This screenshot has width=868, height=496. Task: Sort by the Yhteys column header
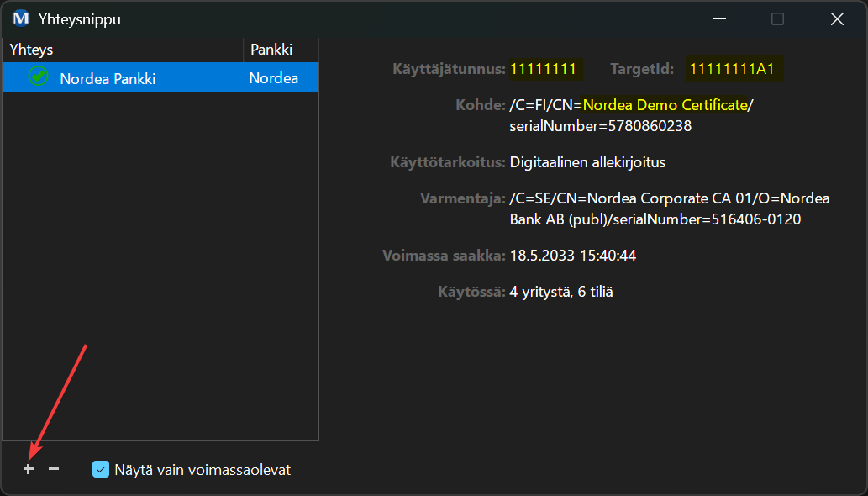[x=123, y=50]
